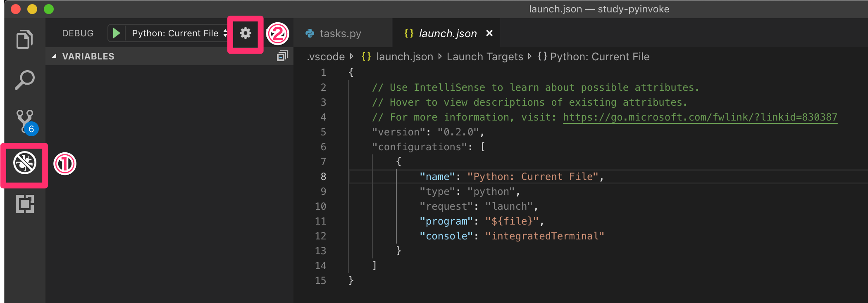Click the "type" key on line 9

point(437,192)
